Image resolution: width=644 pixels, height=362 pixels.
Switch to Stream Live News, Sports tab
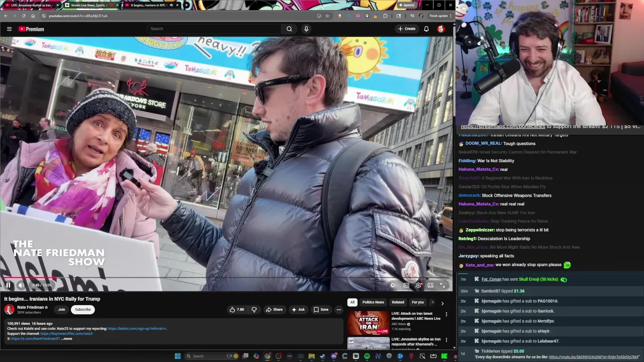point(91,5)
